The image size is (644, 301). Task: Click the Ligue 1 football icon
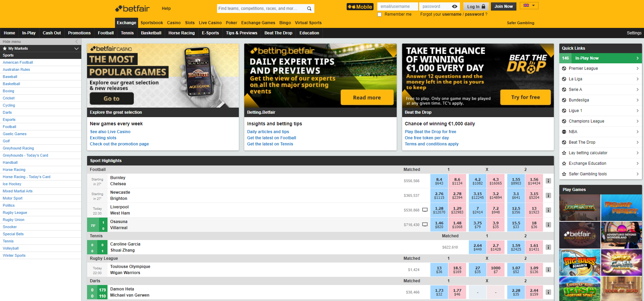564,111
